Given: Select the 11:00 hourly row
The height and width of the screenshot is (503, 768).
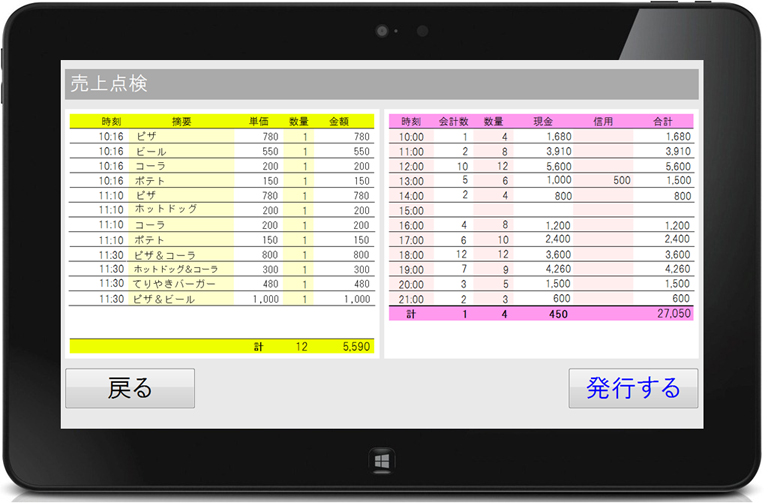Looking at the screenshot, I should (541, 151).
